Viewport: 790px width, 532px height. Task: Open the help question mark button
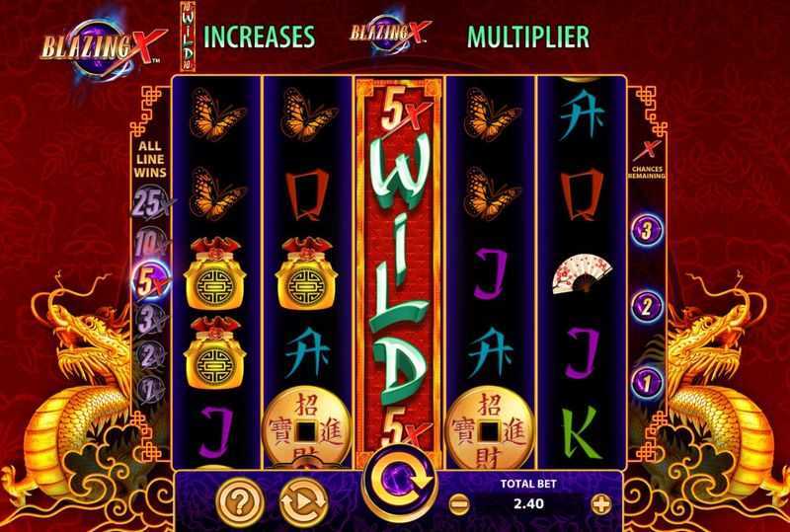pos(240,501)
